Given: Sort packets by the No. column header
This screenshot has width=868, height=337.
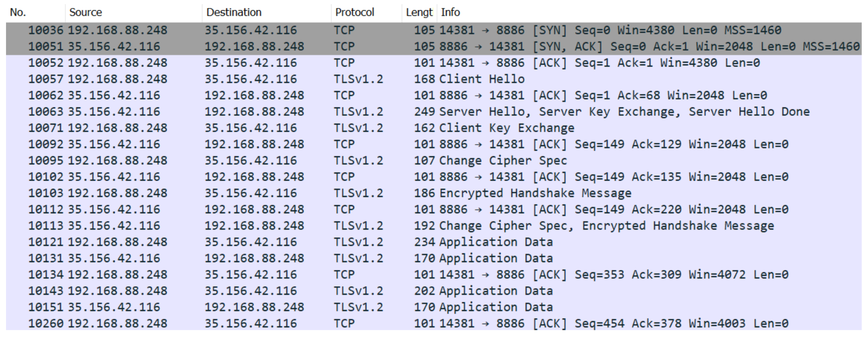Looking at the screenshot, I should (x=18, y=13).
